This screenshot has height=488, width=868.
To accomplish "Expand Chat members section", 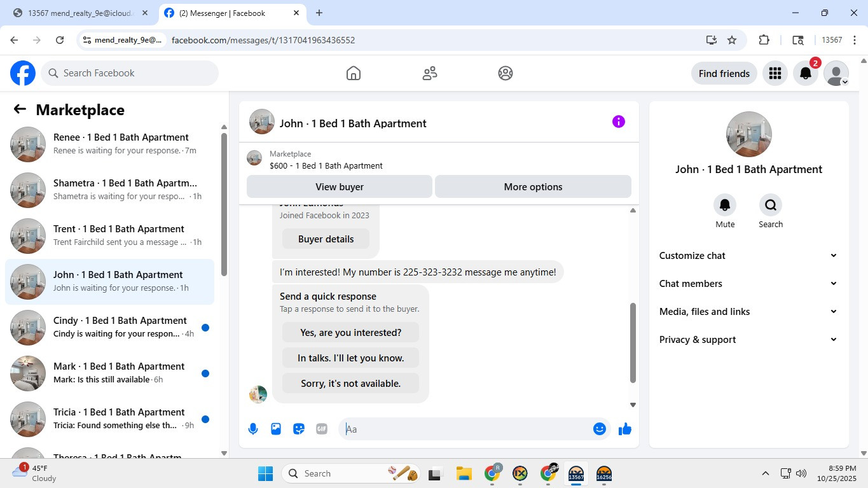I will 748,284.
